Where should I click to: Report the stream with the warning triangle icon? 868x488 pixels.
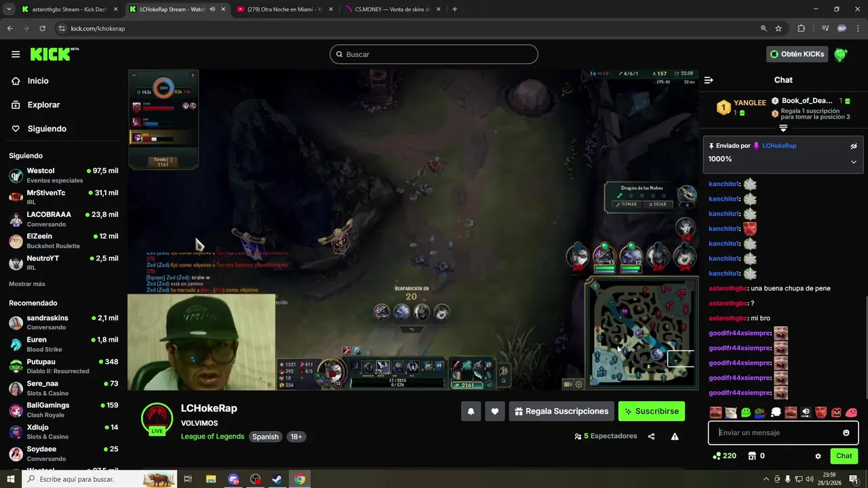[675, 436]
